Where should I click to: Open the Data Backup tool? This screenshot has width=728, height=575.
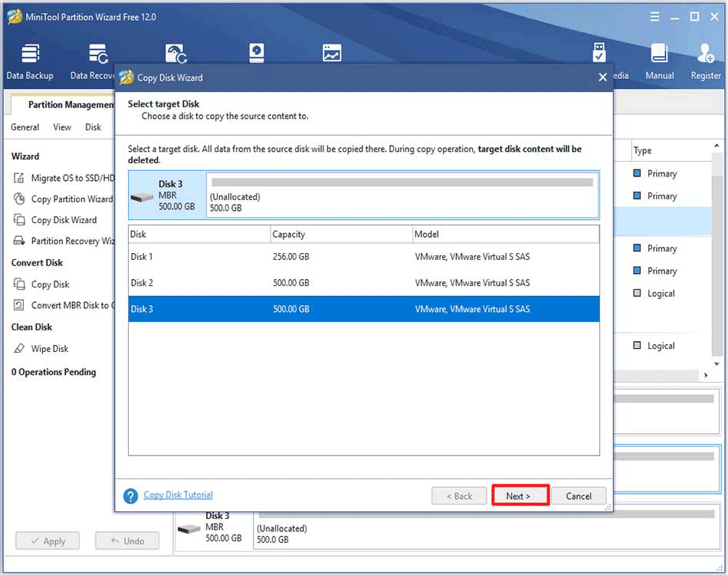(x=30, y=62)
